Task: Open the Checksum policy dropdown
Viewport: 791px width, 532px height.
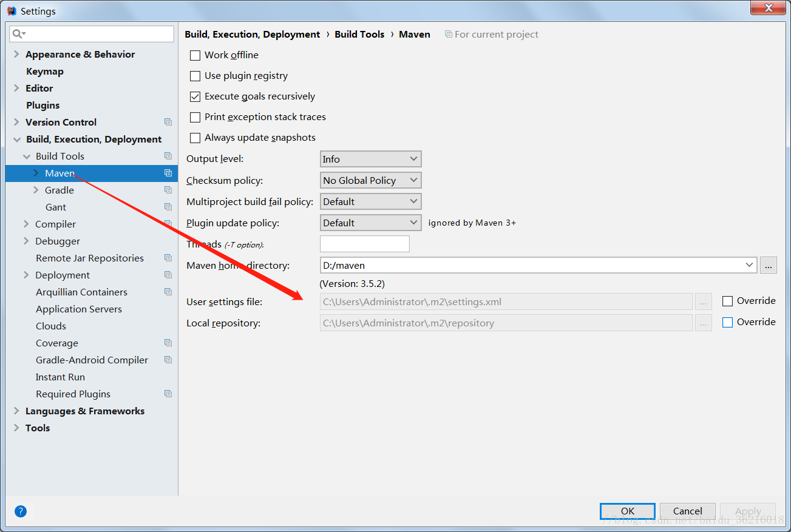Action: click(x=370, y=180)
